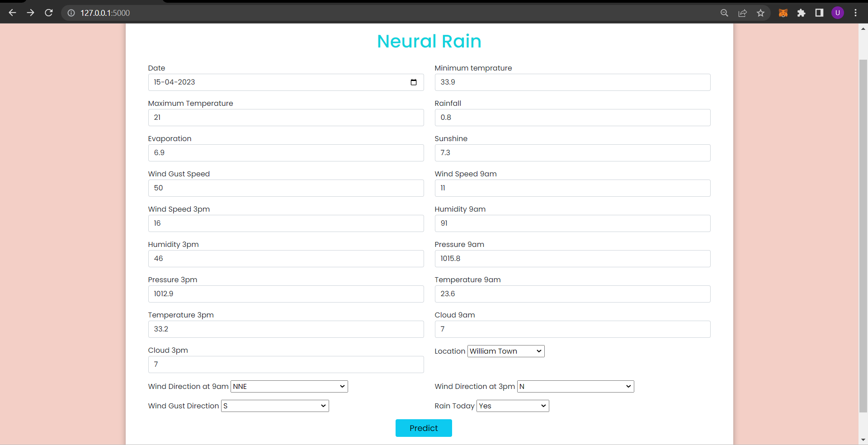Select the Wind Gust Speed field
This screenshot has width=868, height=445.
click(x=286, y=188)
